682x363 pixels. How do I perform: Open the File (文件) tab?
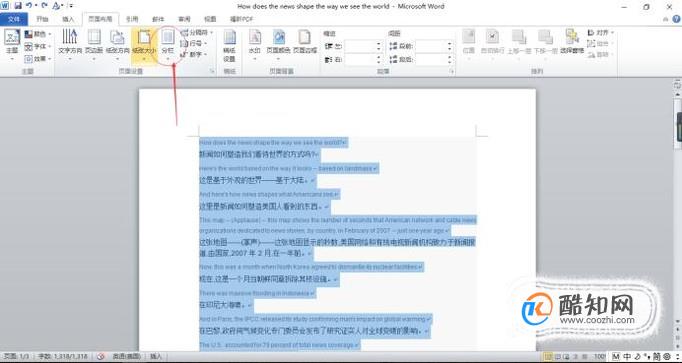click(13, 19)
